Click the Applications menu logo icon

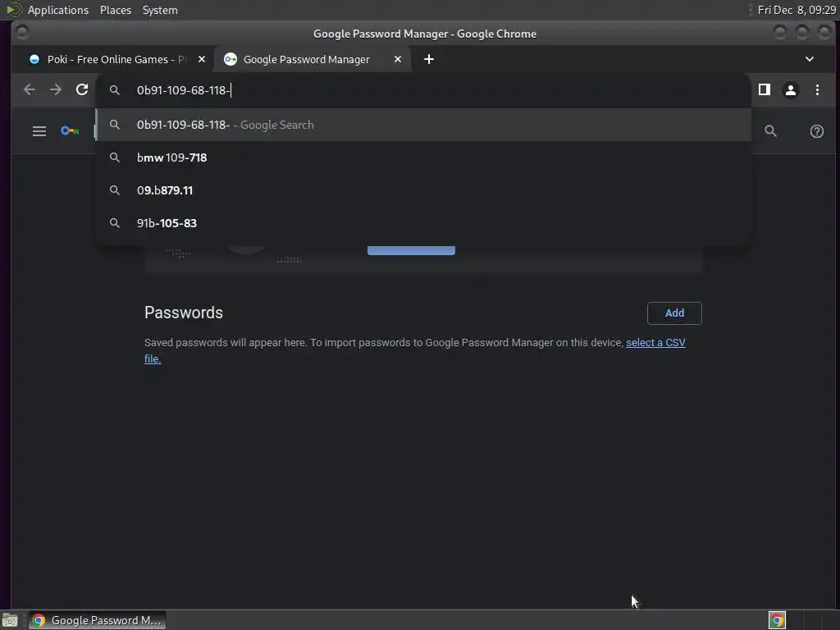tap(13, 10)
